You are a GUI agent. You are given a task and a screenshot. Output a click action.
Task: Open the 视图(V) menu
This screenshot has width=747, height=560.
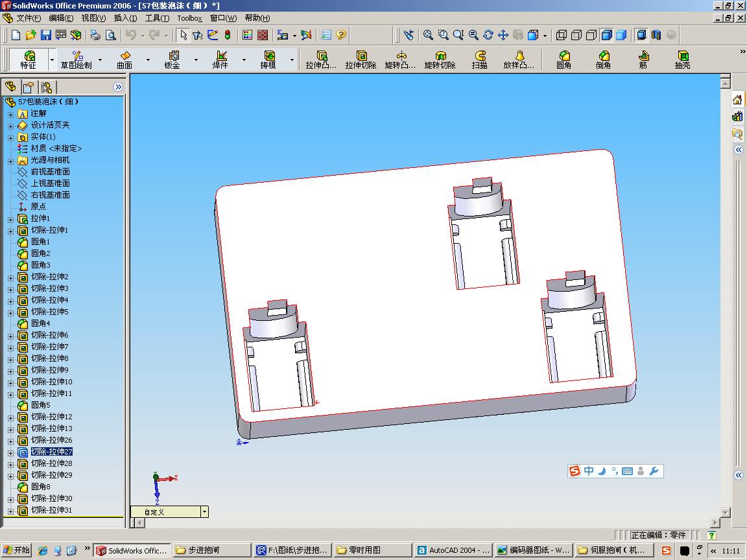click(x=93, y=18)
